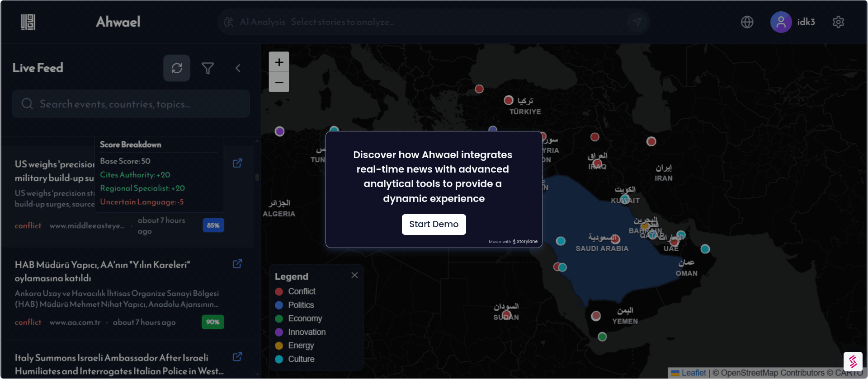Select the Economy legend green swatch
The height and width of the screenshot is (379, 868).
[x=279, y=319]
